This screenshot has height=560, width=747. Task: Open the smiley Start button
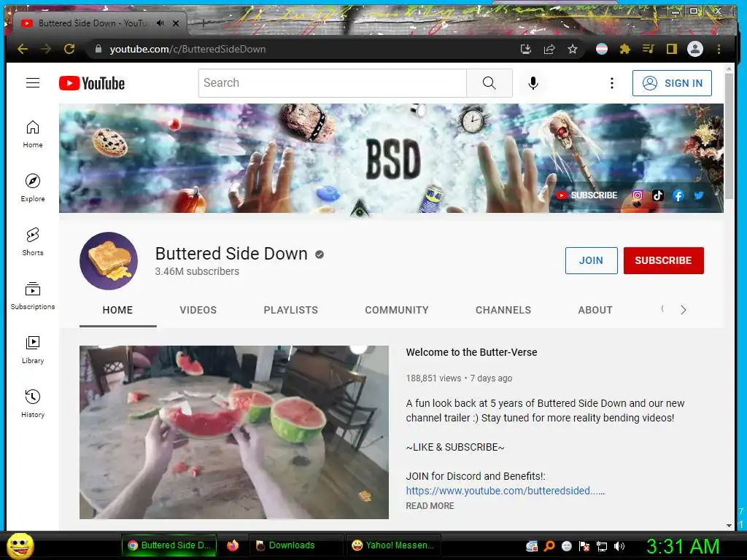[x=20, y=545]
